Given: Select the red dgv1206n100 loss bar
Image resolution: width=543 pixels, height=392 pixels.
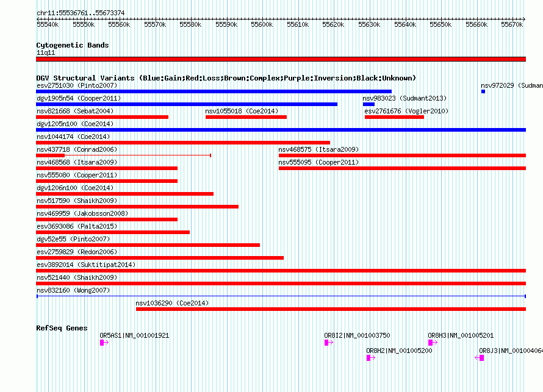Looking at the screenshot, I should [124, 194].
